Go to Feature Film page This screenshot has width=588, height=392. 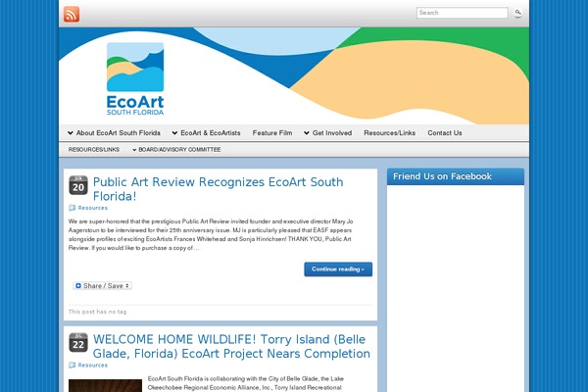point(272,133)
